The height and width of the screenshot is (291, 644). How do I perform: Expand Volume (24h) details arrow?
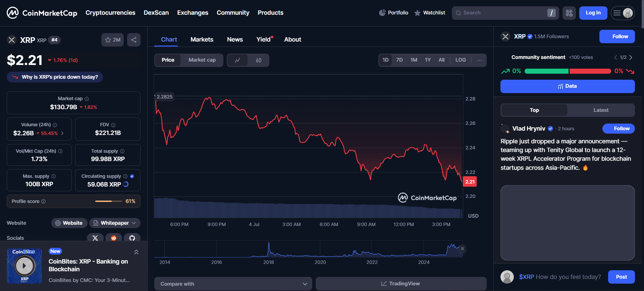pos(62,133)
